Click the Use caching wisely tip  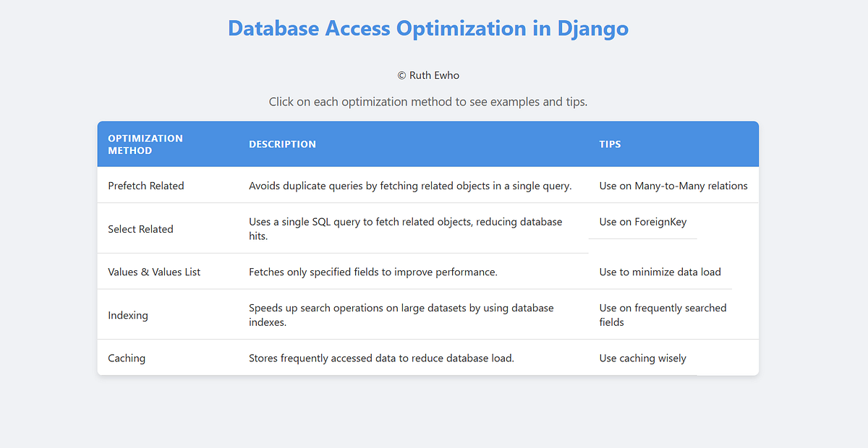coord(642,358)
